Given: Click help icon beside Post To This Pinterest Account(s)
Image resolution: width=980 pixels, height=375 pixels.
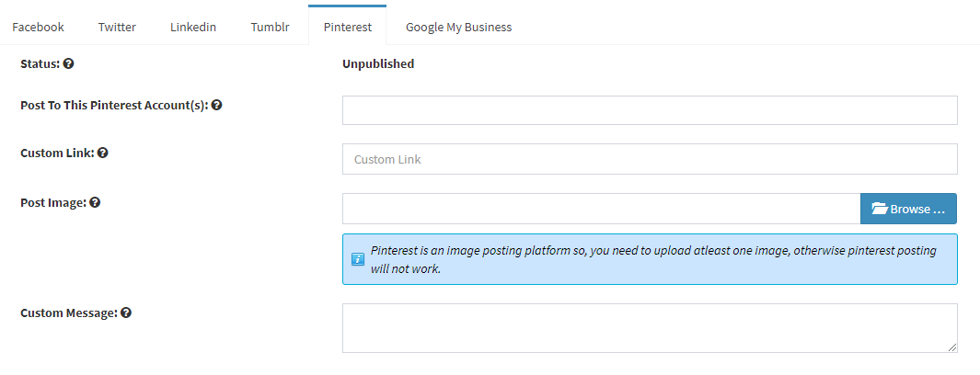Looking at the screenshot, I should pyautogui.click(x=216, y=105).
